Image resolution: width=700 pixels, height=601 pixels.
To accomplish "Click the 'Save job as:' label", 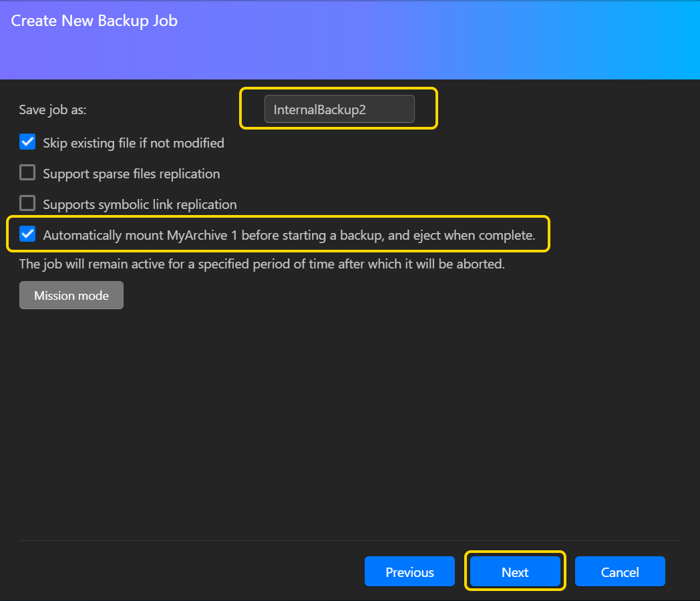I will click(53, 110).
